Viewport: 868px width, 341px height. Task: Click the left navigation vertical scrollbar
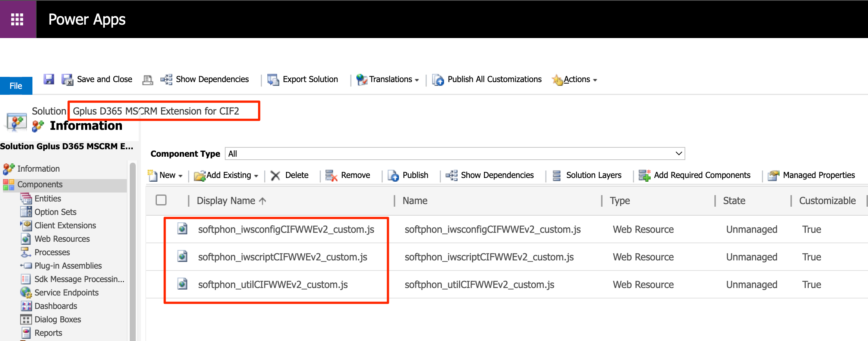click(x=133, y=251)
